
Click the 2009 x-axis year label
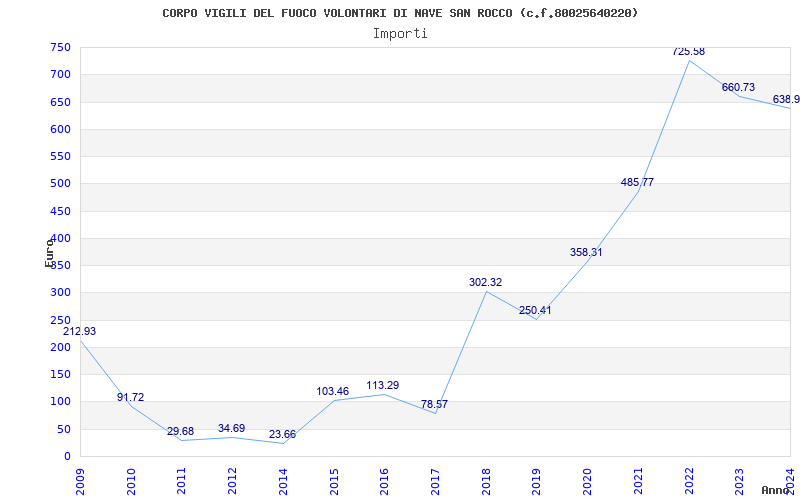coord(80,481)
